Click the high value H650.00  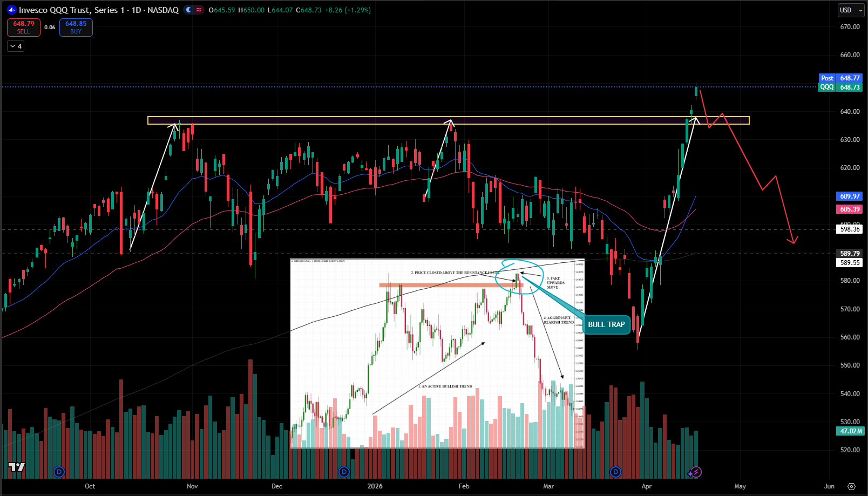pyautogui.click(x=251, y=10)
